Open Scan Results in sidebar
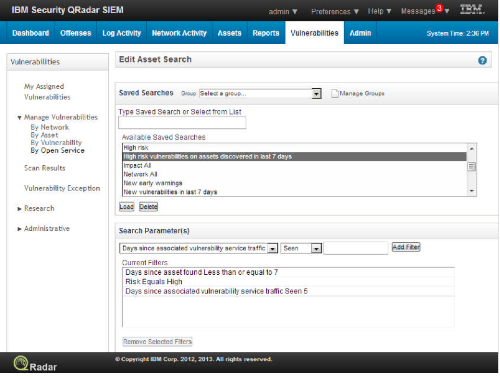The height and width of the screenshot is (379, 500). [x=45, y=168]
